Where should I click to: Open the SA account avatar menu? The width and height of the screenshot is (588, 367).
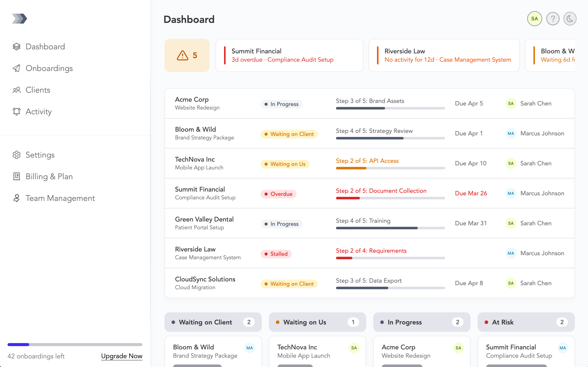coord(534,18)
